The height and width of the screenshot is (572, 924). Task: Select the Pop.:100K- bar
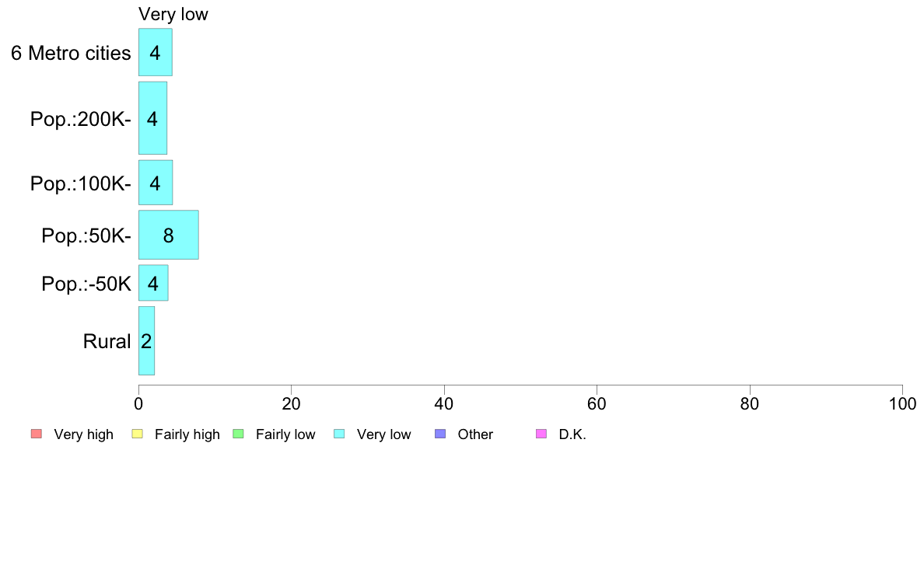point(156,183)
